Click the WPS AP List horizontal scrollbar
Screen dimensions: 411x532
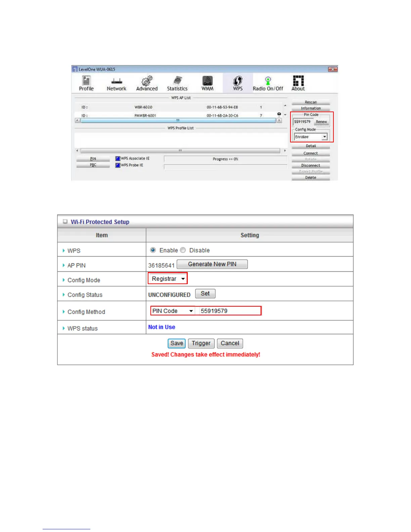(178, 120)
